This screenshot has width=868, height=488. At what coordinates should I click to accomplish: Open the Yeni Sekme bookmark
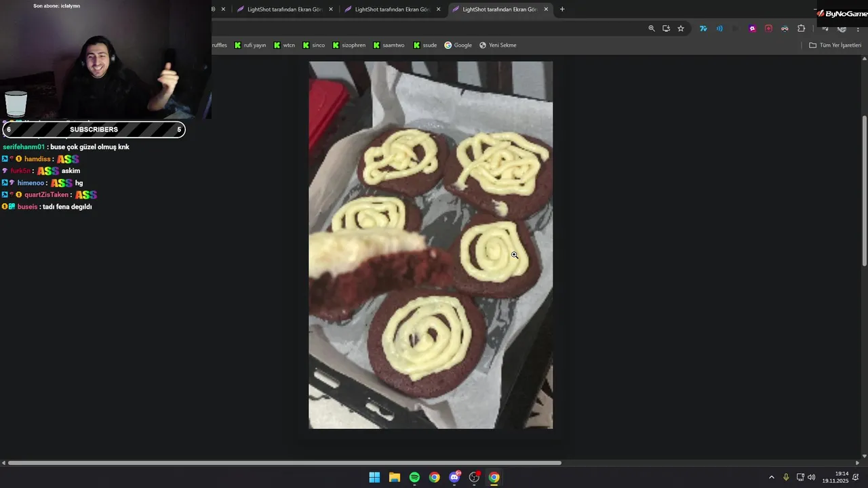498,45
